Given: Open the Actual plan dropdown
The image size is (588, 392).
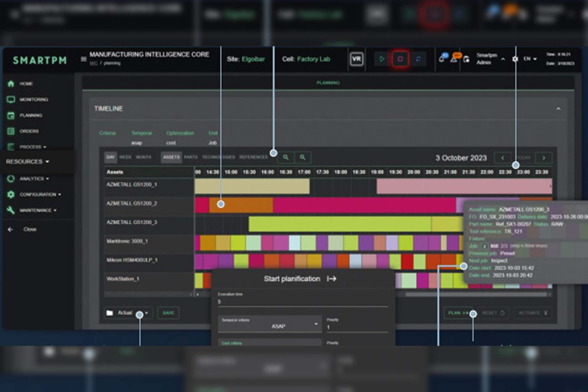Looking at the screenshot, I should (128, 313).
